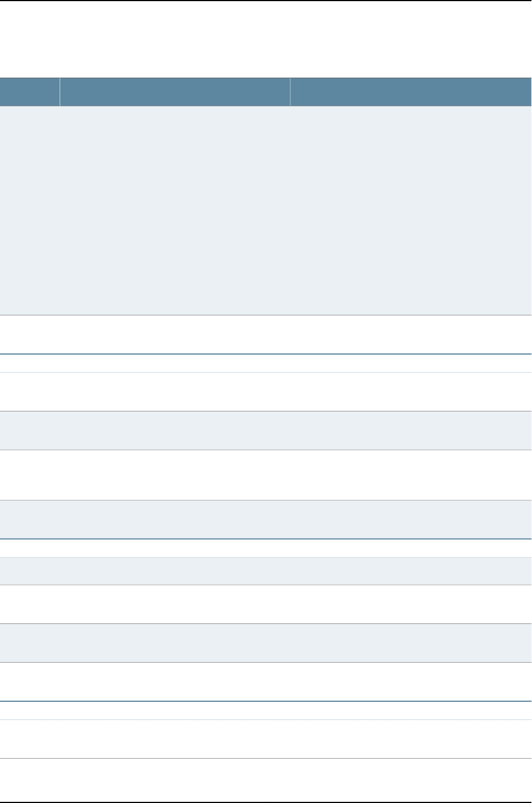Screen dimensions: 532x803
Task: Select the white row between the fourth and fifth shaded rows
Action: click(x=266, y=604)
